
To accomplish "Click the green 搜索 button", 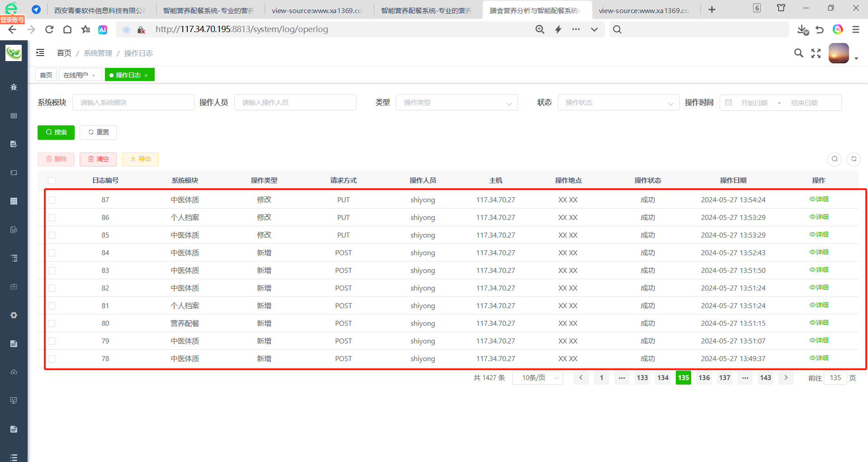I will coord(56,132).
